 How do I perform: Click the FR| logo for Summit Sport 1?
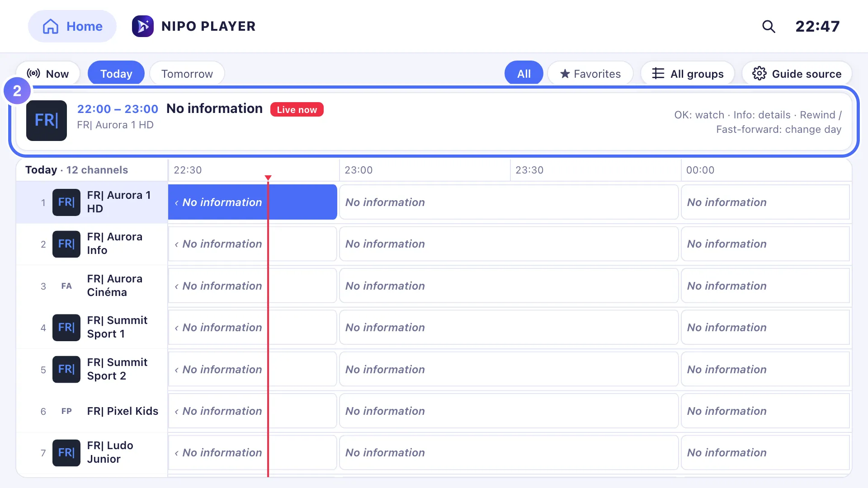tap(66, 328)
